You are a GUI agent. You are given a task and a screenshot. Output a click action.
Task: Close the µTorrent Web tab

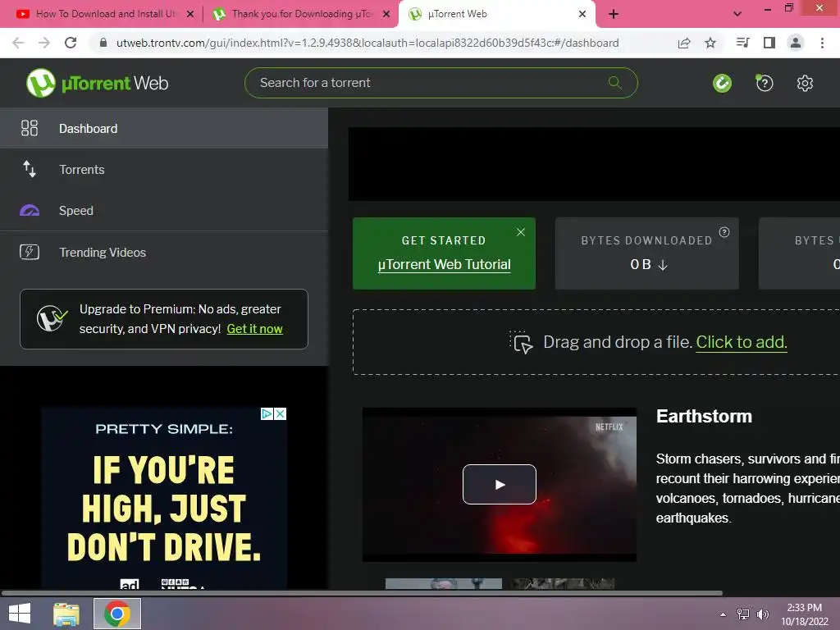(582, 14)
